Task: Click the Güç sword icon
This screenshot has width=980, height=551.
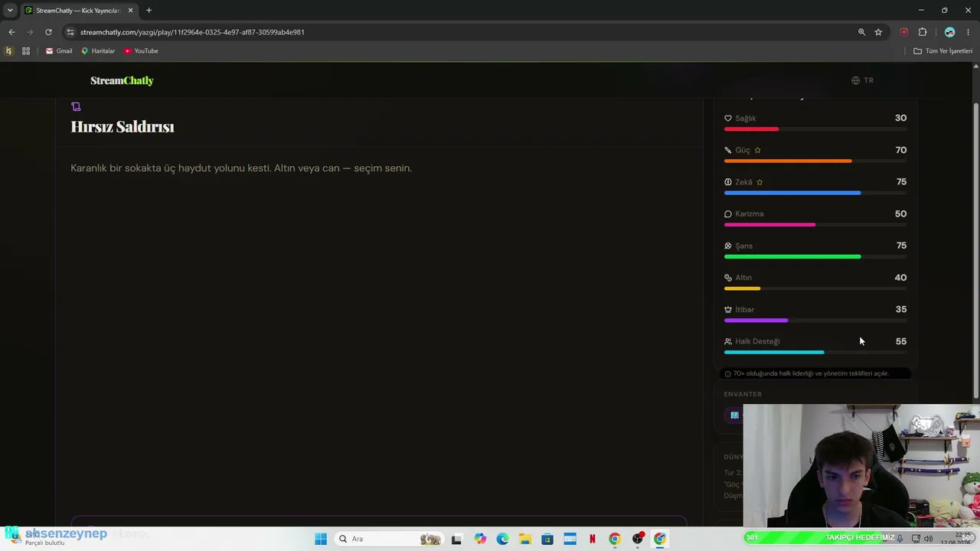Action: (727, 150)
